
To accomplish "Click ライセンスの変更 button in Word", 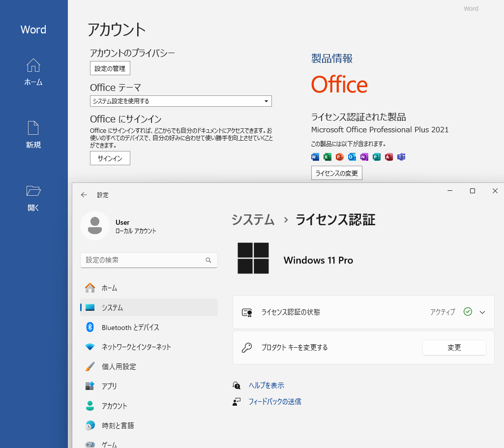I will [x=336, y=173].
